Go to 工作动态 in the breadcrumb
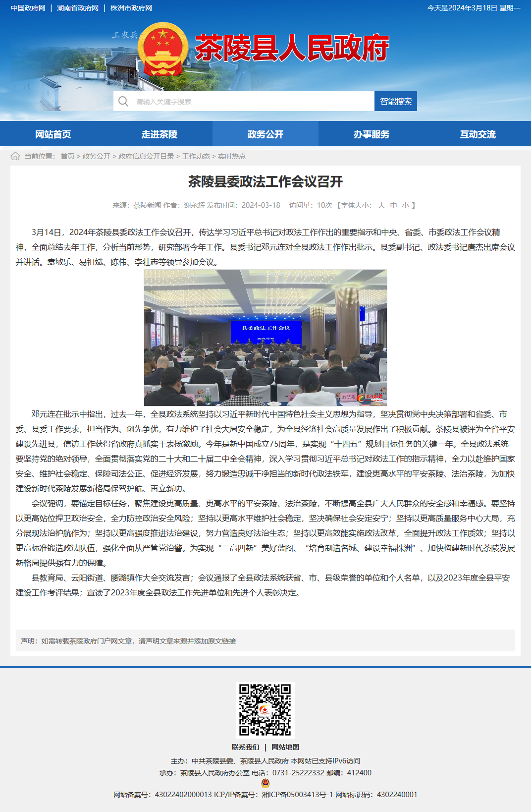This screenshot has width=531, height=812. [x=196, y=156]
